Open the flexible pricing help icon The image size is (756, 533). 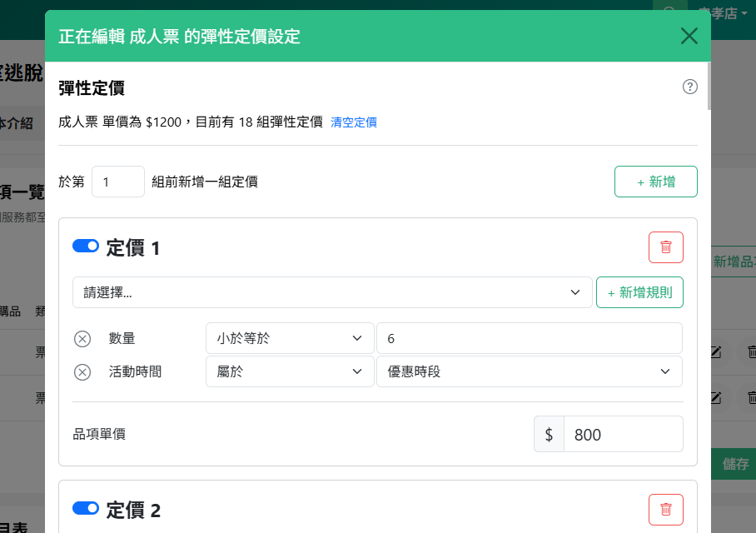(x=689, y=87)
